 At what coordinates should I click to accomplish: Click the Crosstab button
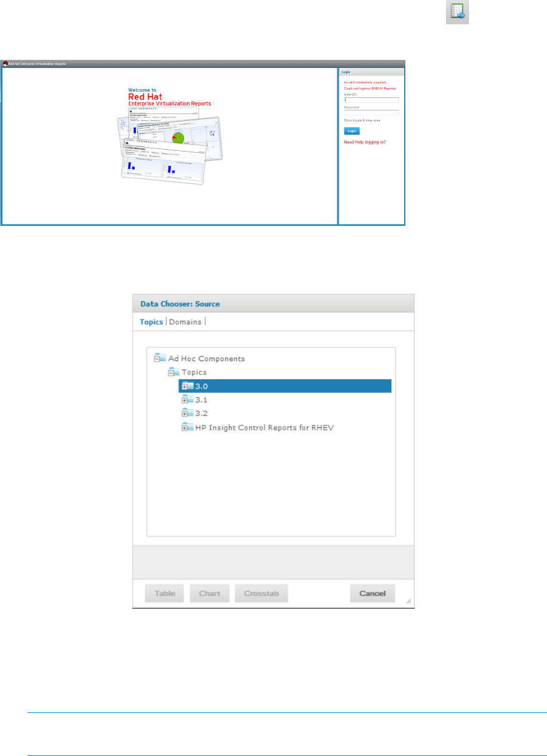[261, 593]
